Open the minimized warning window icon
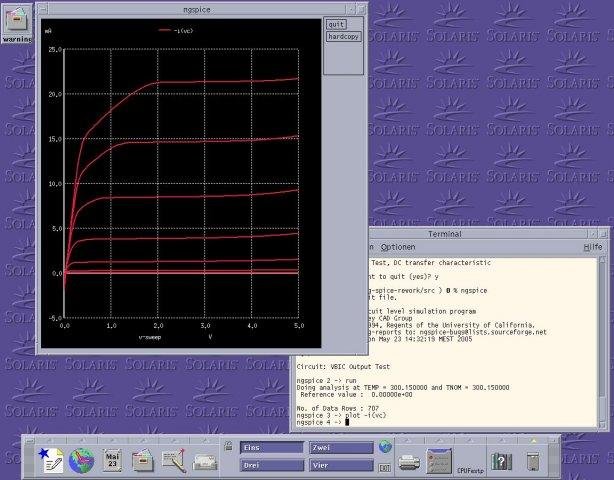 tap(16, 23)
